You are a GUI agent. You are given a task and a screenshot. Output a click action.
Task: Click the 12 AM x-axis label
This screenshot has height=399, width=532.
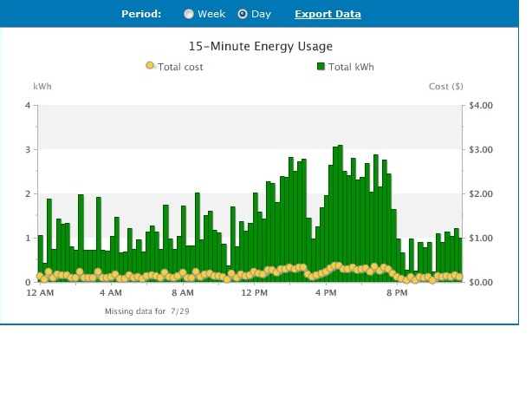coord(40,294)
